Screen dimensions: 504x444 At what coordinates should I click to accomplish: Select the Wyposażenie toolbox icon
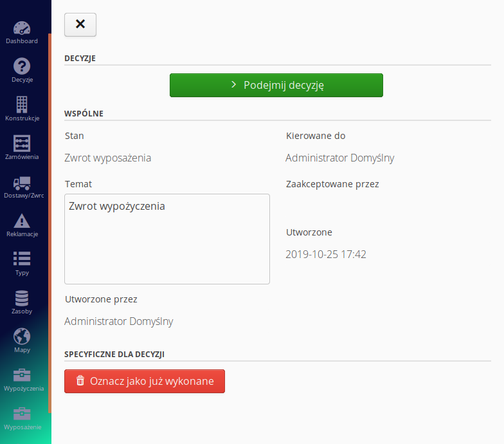(22, 413)
